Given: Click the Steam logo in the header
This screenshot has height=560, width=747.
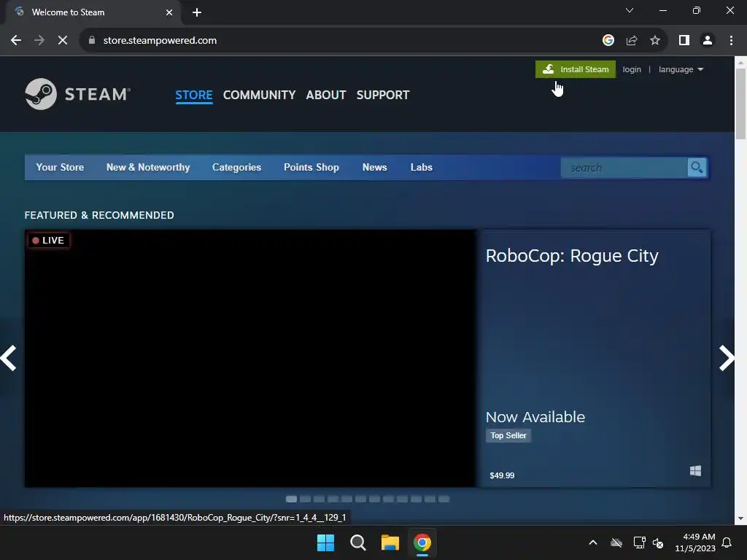Looking at the screenshot, I should [77, 94].
